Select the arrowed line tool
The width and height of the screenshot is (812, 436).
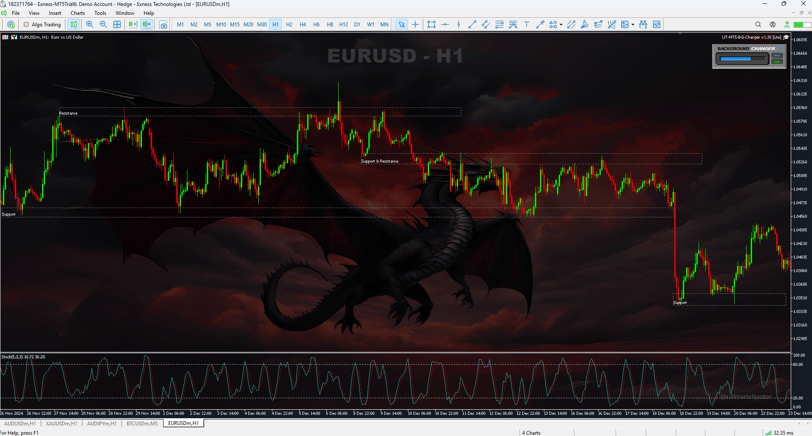click(540, 24)
